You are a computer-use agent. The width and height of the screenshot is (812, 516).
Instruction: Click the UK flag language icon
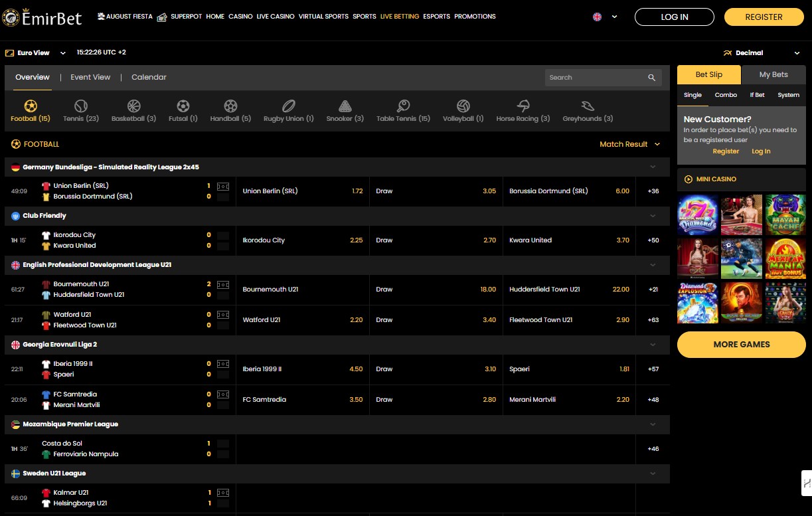597,17
